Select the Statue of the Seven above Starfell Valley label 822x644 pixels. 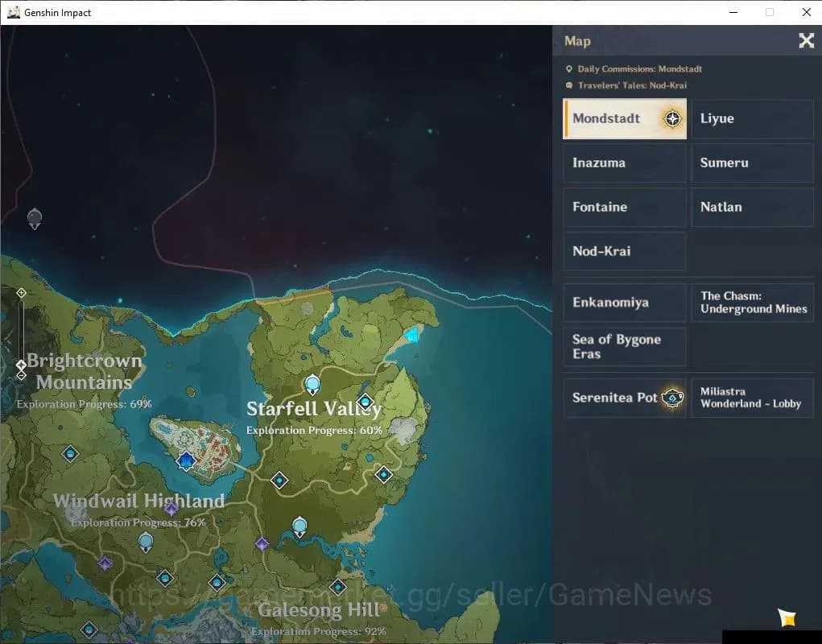click(x=312, y=384)
